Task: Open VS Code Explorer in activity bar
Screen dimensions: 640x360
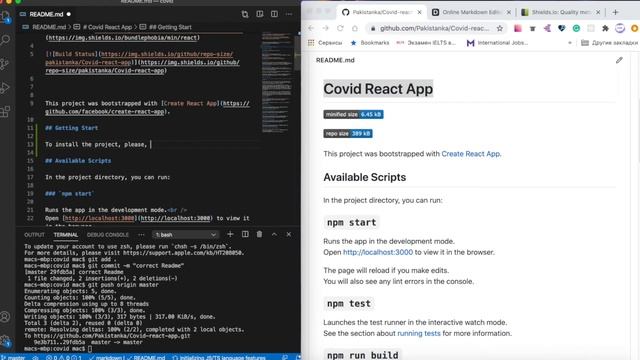Action: point(5,17)
